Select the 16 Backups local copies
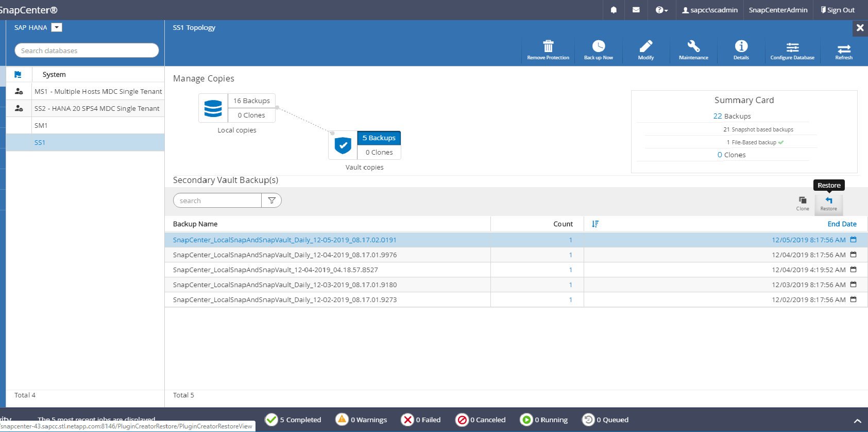 (251, 101)
